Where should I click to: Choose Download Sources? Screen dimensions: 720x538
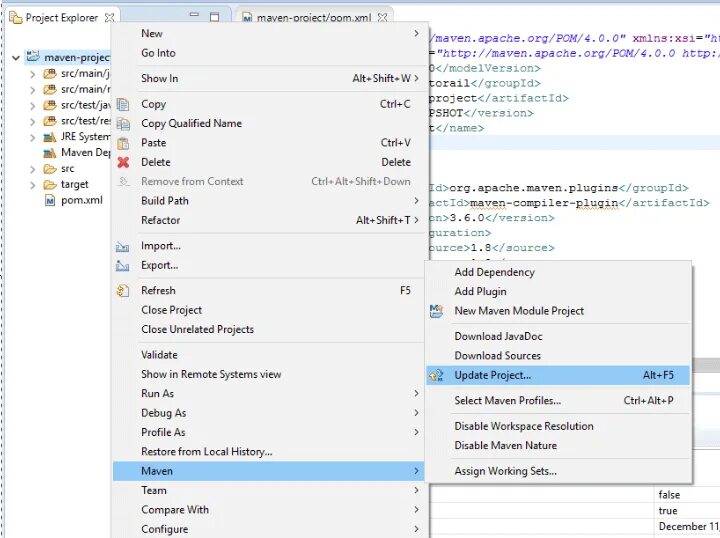coord(558,356)
